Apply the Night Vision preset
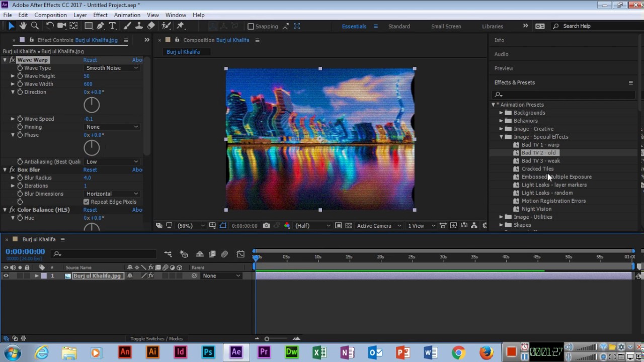Screen dimensions: 644x362 coord(536,209)
